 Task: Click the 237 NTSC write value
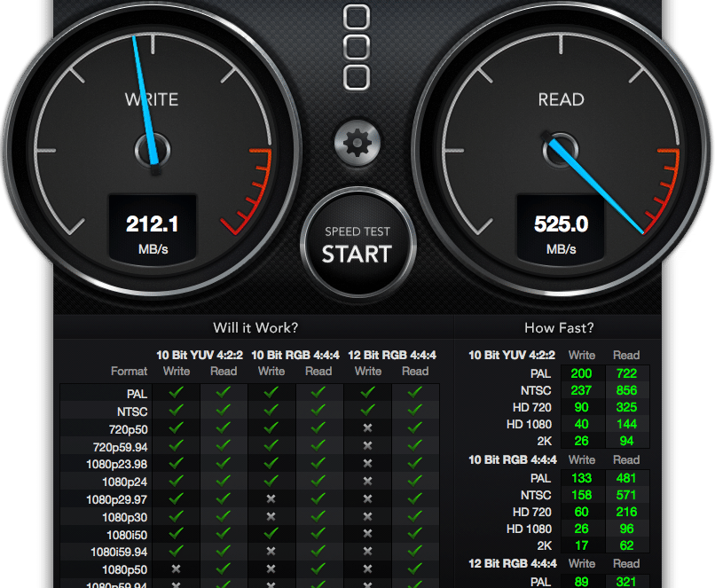pyautogui.click(x=581, y=390)
